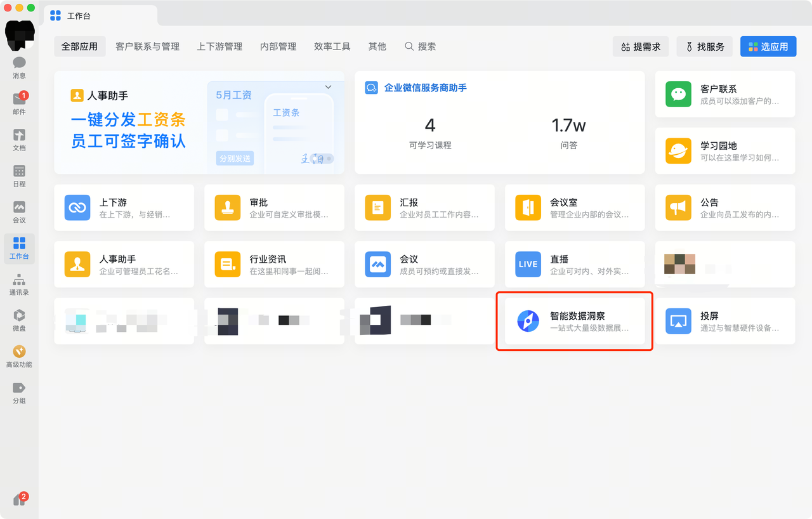Collapse the 人事助手 banner with the chevron
The image size is (812, 519).
(328, 87)
